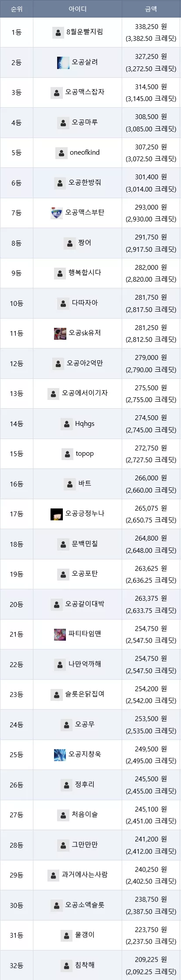Click the user icon beside 바트
This screenshot has height=980, width=181.
70,484
